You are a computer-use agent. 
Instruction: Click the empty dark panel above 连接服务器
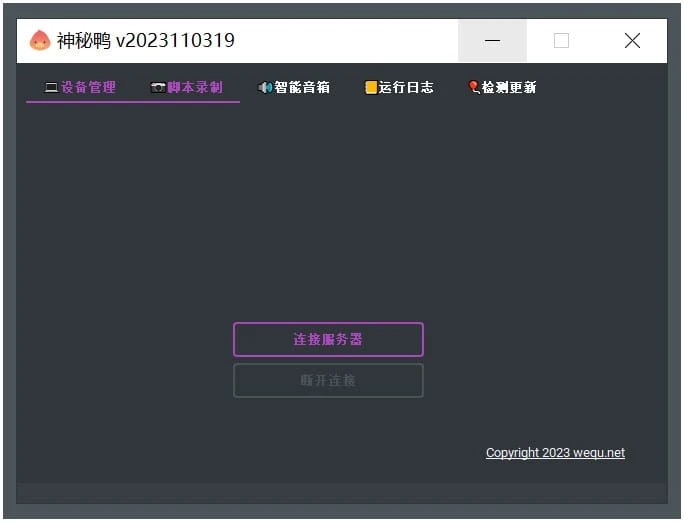pyautogui.click(x=341, y=210)
